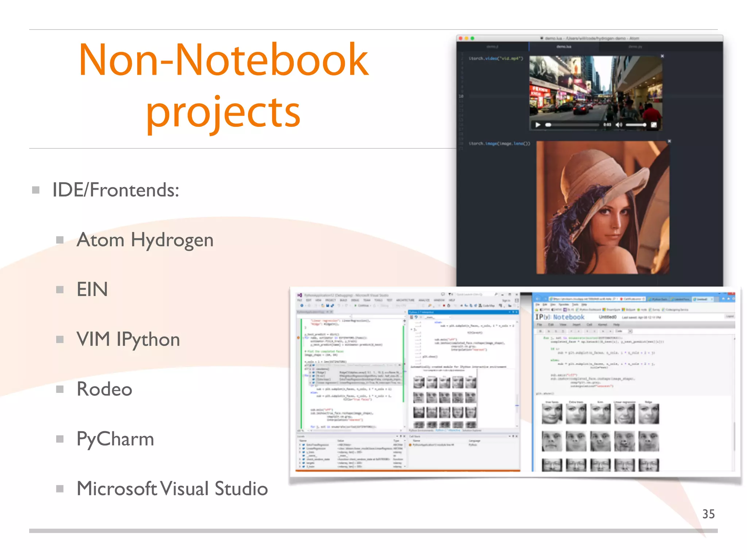Click the itorch.image code line in Atom

tap(499, 144)
